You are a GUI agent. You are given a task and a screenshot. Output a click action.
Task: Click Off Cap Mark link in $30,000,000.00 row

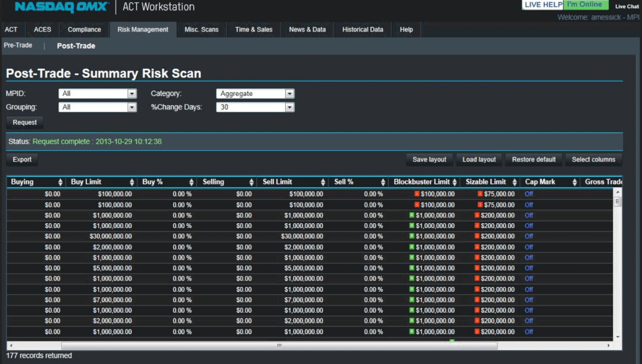point(529,237)
